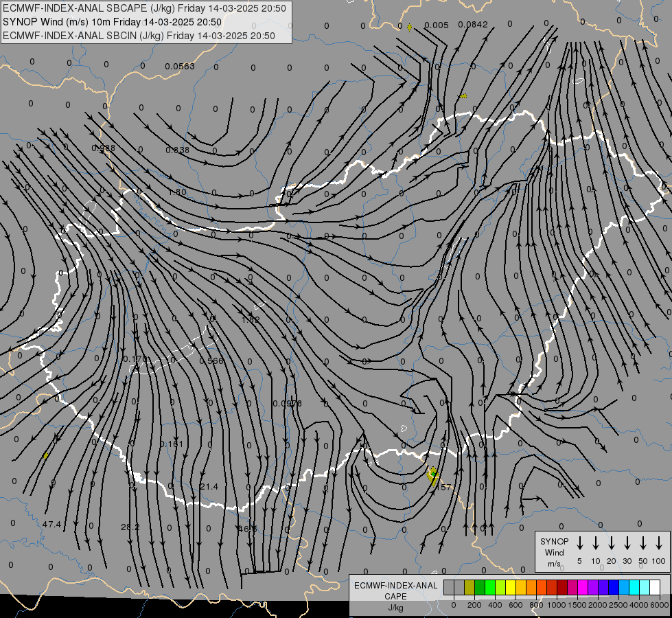This screenshot has width=672, height=618.
Task: Pick the lime yellow-green CAPE swatch
Action: coord(500,588)
